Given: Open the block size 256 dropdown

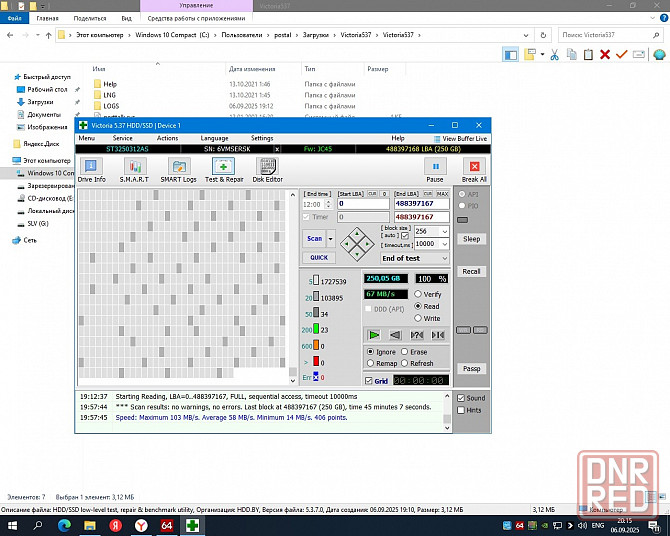Looking at the screenshot, I should [445, 231].
